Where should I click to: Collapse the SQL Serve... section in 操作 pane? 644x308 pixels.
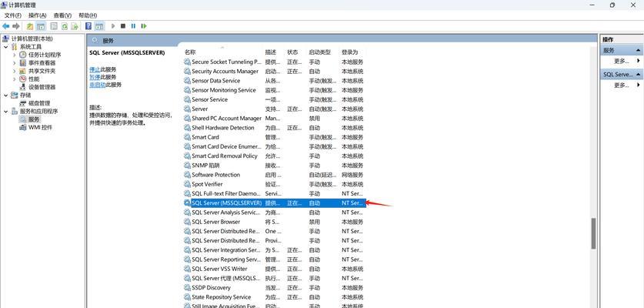[x=639, y=75]
